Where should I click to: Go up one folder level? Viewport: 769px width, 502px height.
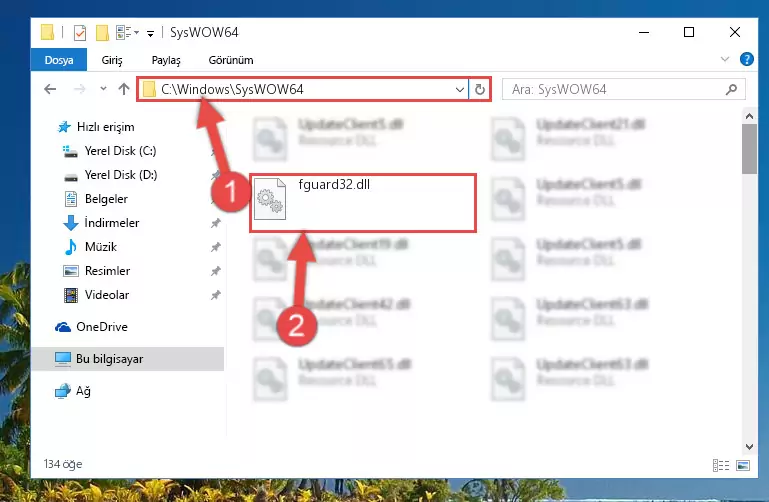(x=124, y=89)
